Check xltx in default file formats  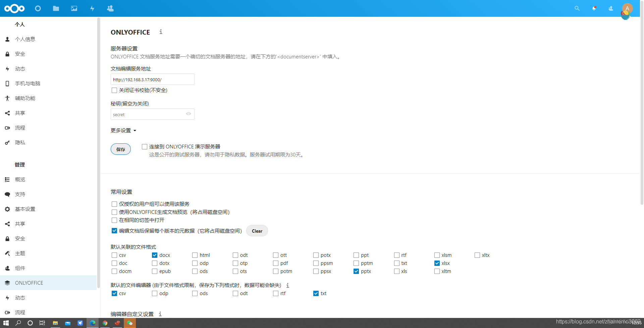click(x=477, y=255)
